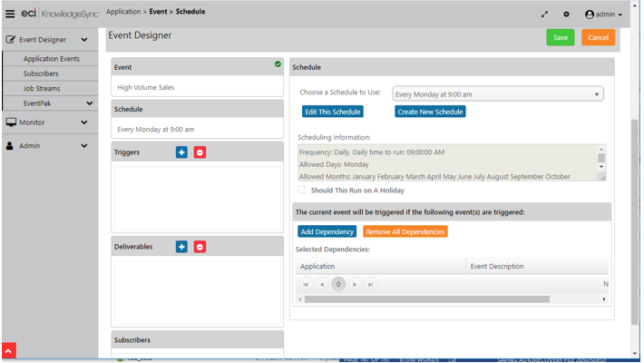Image resolution: width=644 pixels, height=363 pixels.
Task: Click the green checkmark on the Event panel
Action: tap(278, 64)
